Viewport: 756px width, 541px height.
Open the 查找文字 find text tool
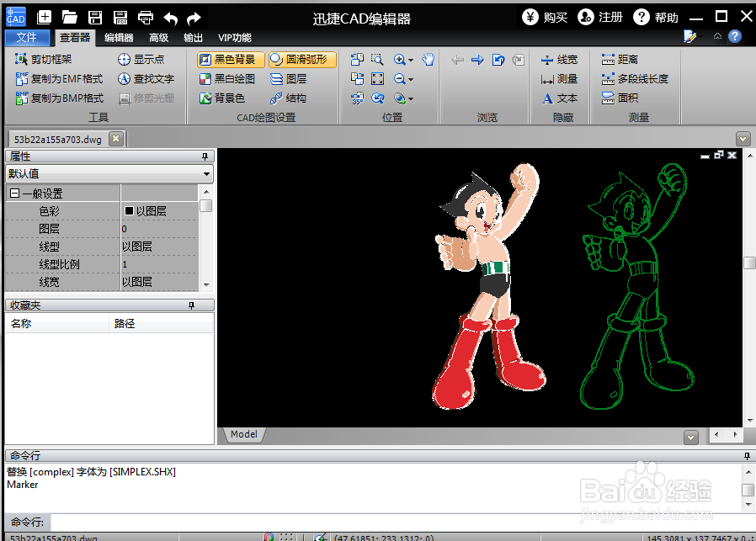[146, 78]
